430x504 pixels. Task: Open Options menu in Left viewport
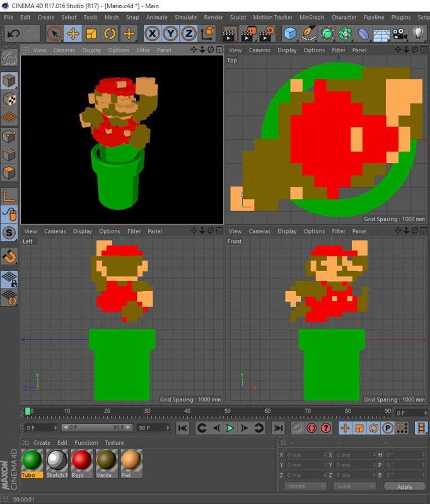[x=109, y=231]
